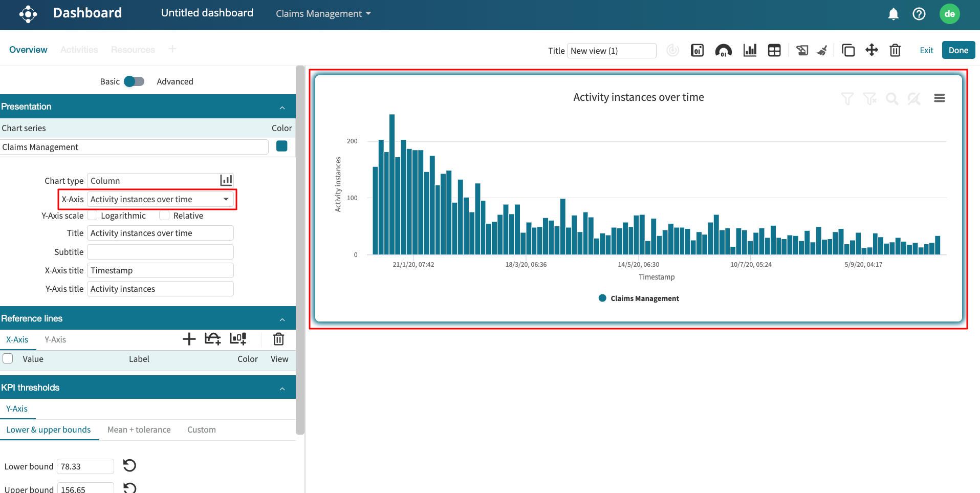This screenshot has width=980, height=493.
Task: Add a reference line with plus icon
Action: [x=189, y=339]
